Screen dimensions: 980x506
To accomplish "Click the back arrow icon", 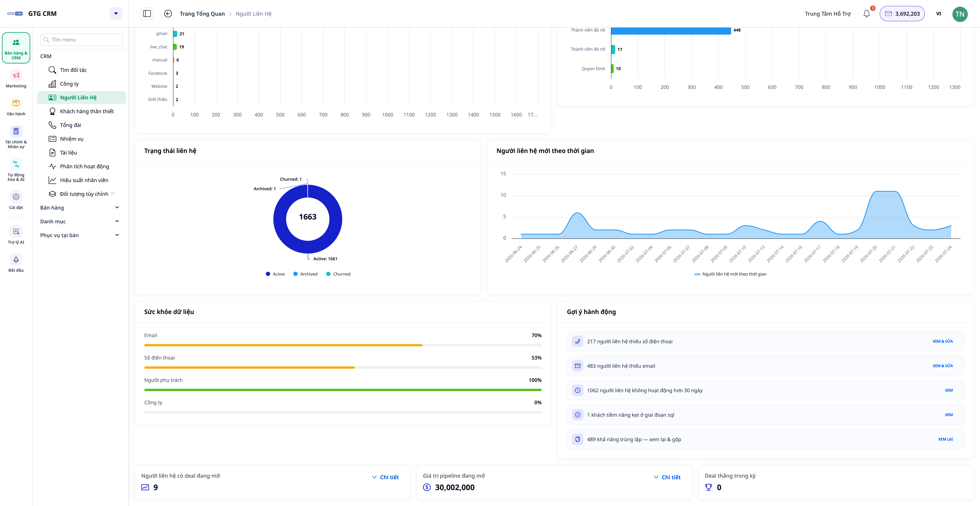I will click(168, 14).
